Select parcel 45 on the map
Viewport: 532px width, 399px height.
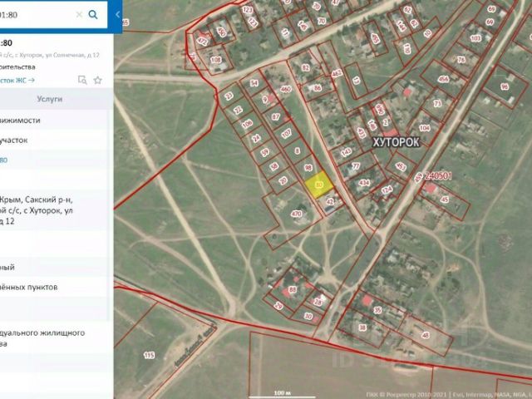[444, 199]
